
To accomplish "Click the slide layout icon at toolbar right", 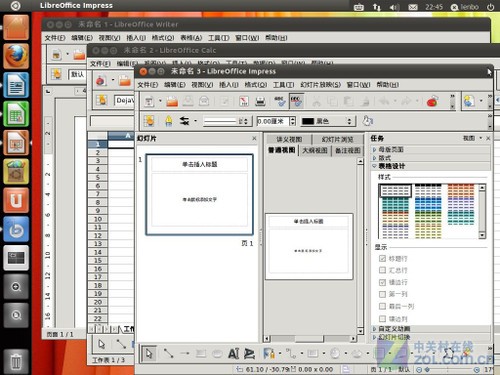I will point(469,101).
